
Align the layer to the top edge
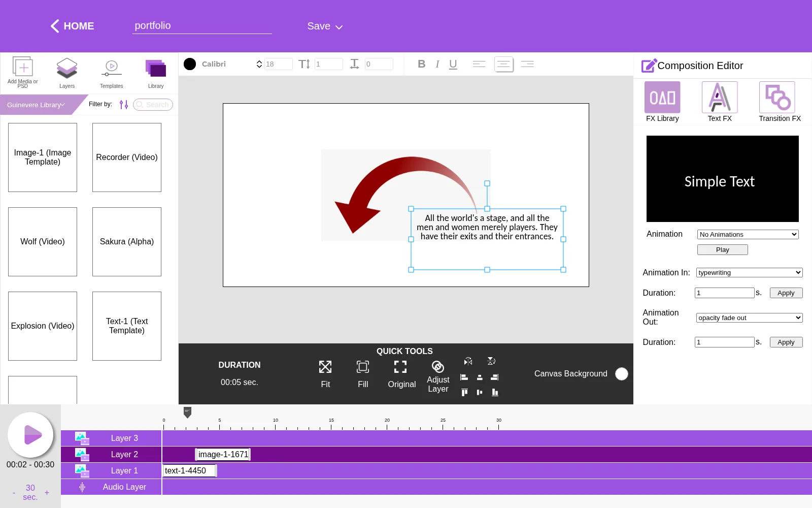(x=464, y=392)
